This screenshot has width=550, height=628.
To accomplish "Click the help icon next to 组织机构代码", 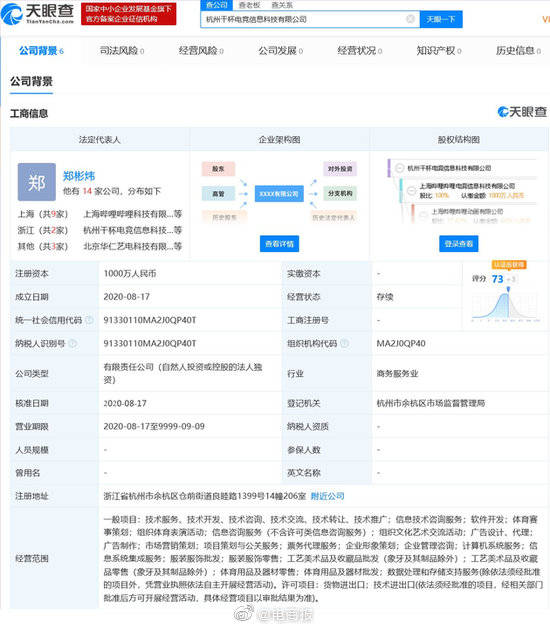I will coord(345,343).
